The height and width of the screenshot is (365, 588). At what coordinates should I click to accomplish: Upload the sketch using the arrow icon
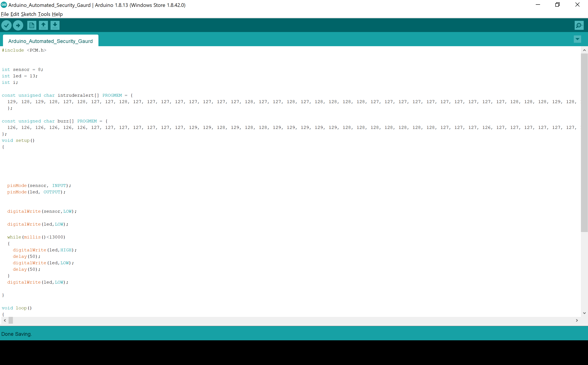(x=18, y=25)
